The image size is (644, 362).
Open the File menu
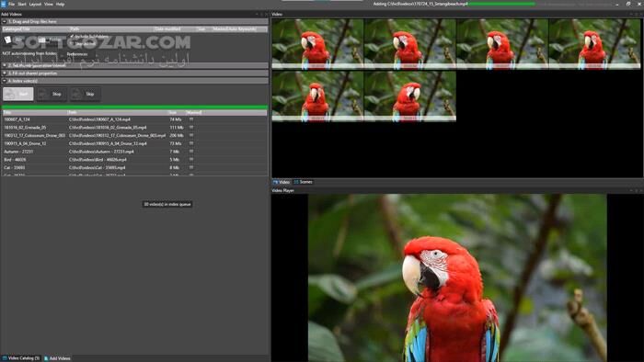tap(11, 4)
